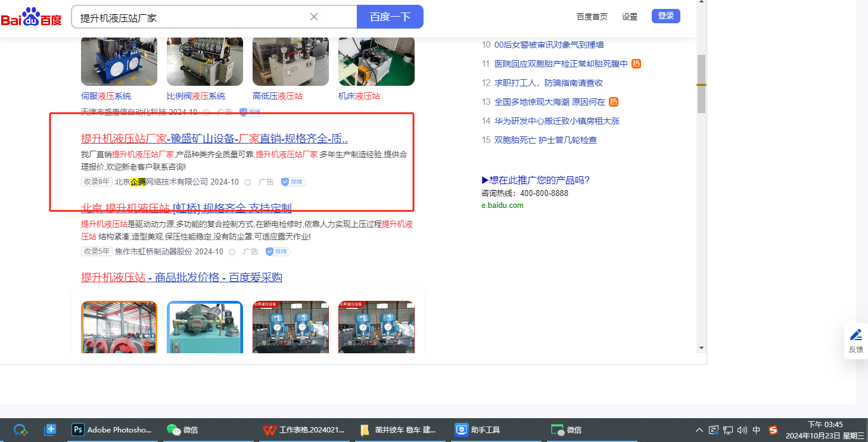Switch to 助手工具 on the taskbar
The height and width of the screenshot is (442, 868).
point(496,429)
